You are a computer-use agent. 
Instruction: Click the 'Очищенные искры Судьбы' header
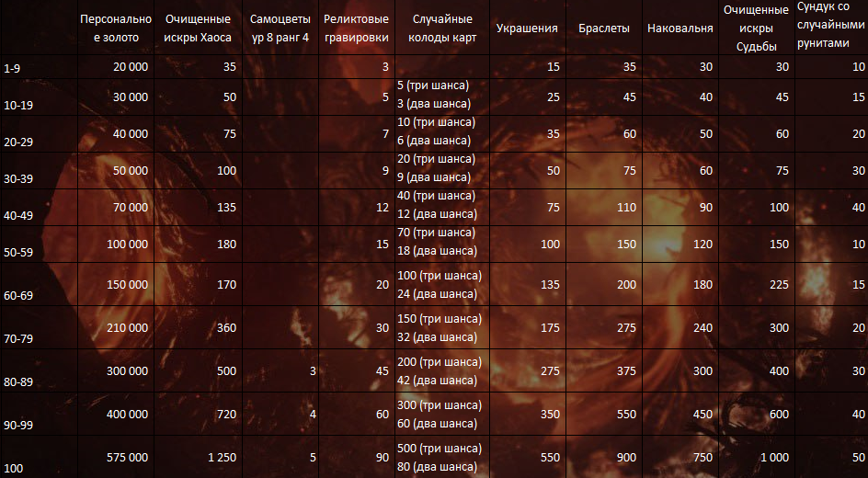756,28
